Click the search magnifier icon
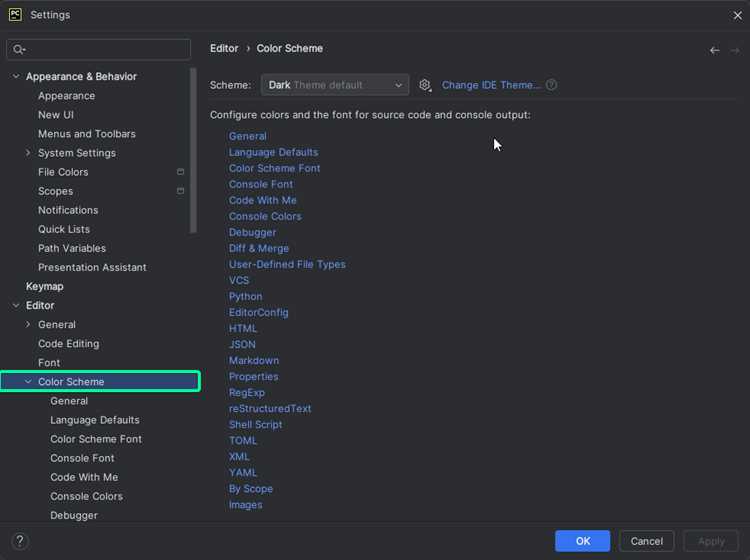 pos(19,49)
